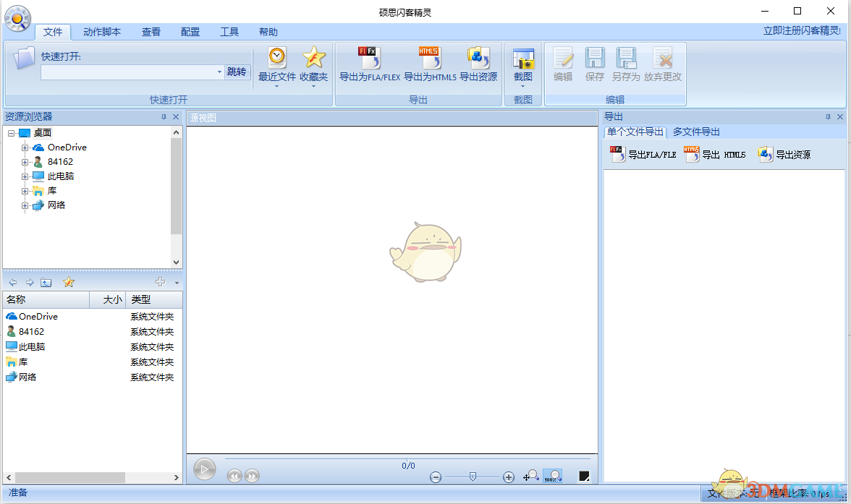Click the favorites star in file browser toolbar
Screen dimensions: 851x504
69,282
